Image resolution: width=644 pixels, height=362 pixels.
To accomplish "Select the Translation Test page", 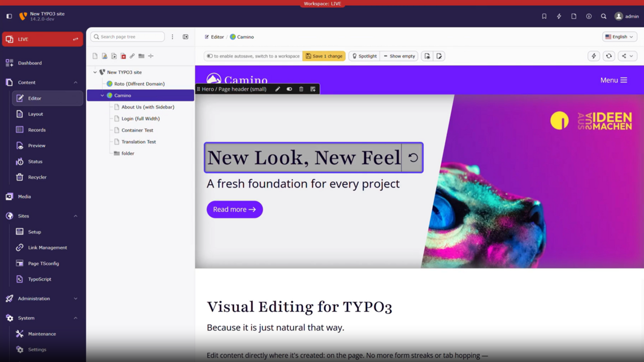I will pos(138,142).
